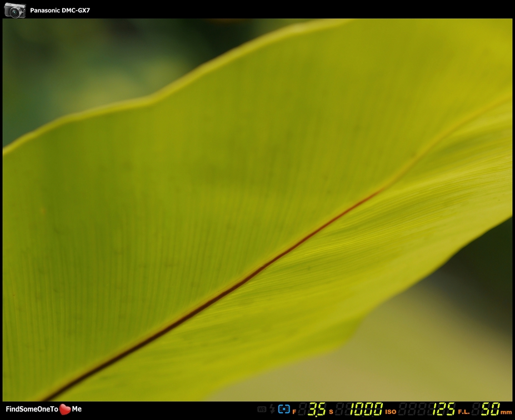Click the camera icon beside Panasonic DMC-GX7
Viewport: 515px width, 420px height.
(x=15, y=11)
